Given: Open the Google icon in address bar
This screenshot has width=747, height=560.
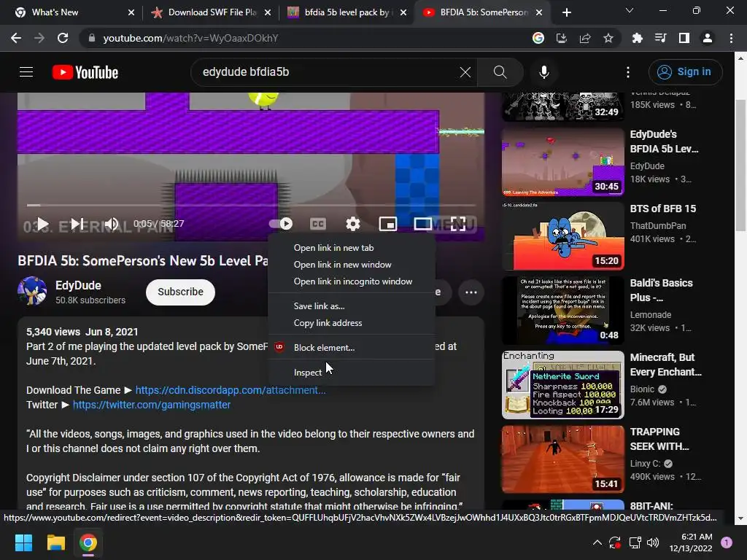Looking at the screenshot, I should [538, 38].
